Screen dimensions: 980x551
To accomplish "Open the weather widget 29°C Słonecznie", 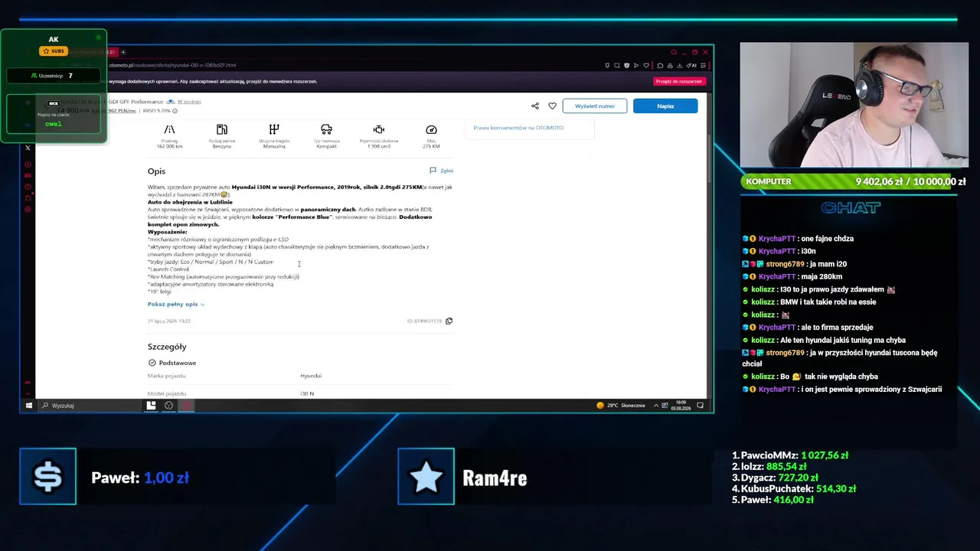I will 621,406.
